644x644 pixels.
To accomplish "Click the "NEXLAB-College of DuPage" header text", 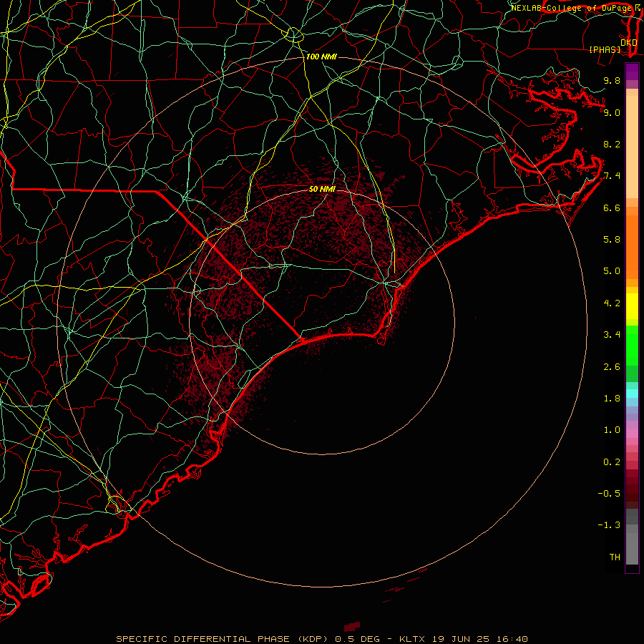I will pos(572,8).
